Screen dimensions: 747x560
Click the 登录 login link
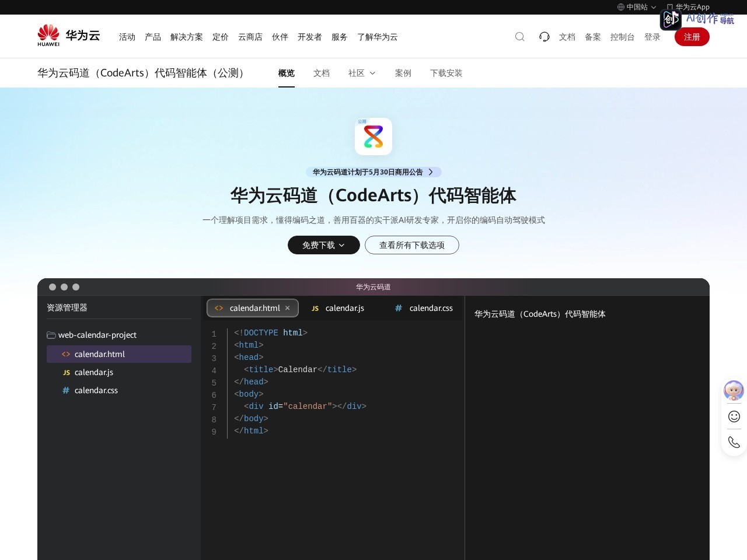coord(652,37)
